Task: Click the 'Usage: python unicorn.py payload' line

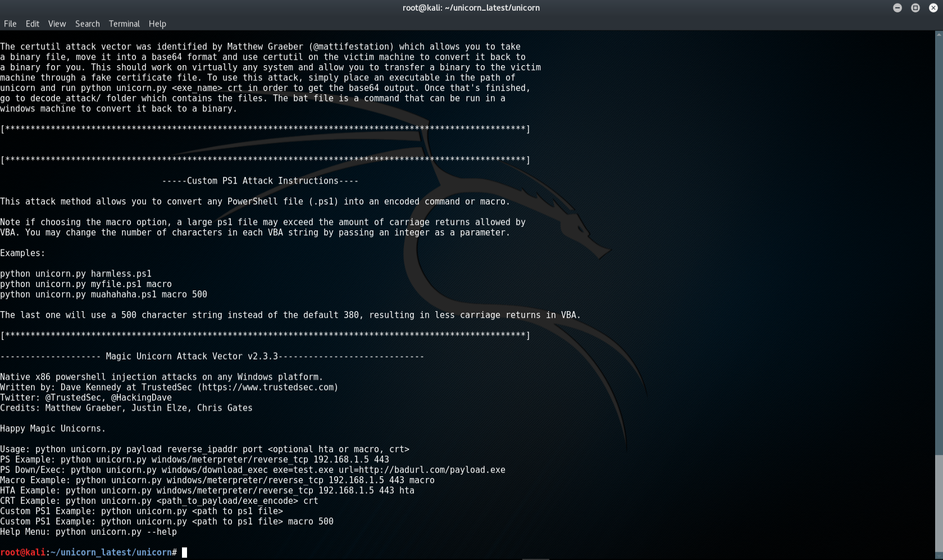Action: point(205,449)
